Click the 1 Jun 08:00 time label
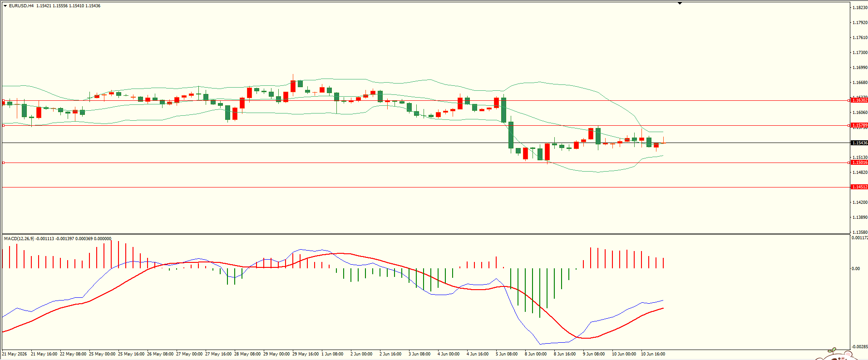The height and width of the screenshot is (360, 868). coord(333,354)
